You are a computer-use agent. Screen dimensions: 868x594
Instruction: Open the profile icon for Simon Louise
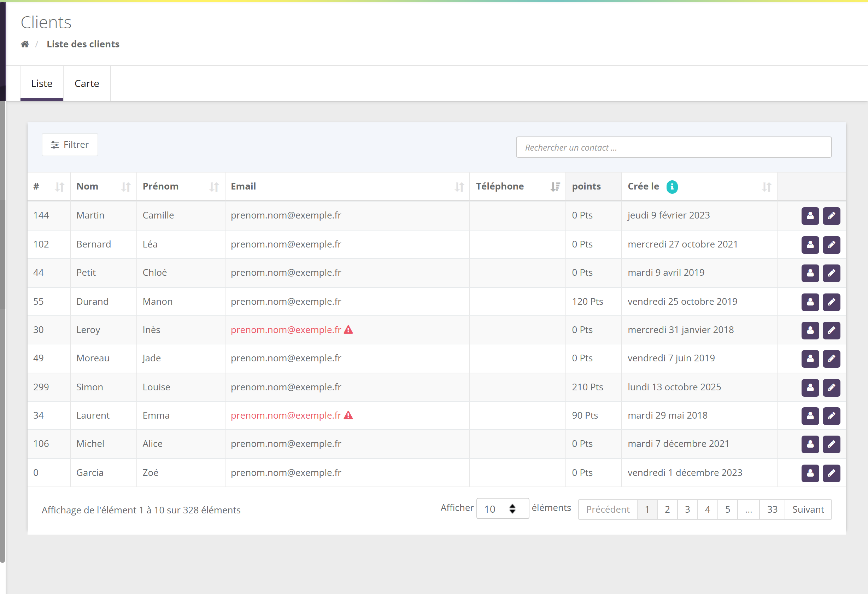pyautogui.click(x=810, y=388)
